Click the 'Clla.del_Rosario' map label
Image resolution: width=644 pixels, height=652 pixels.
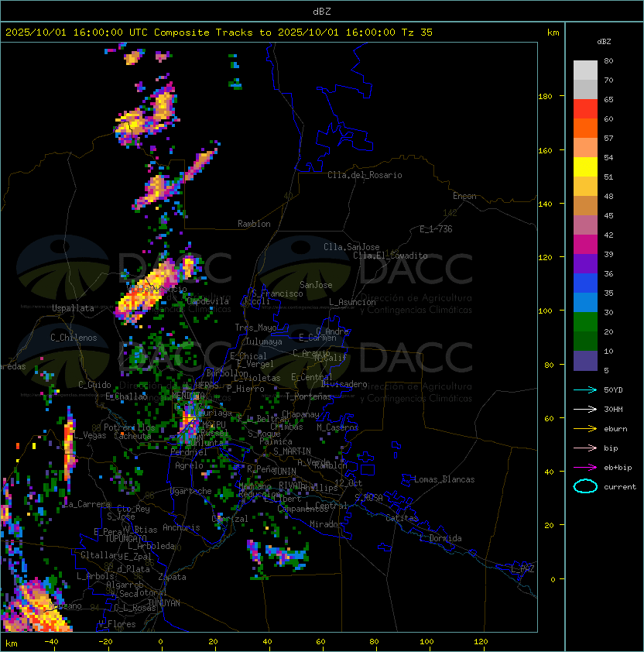365,175
